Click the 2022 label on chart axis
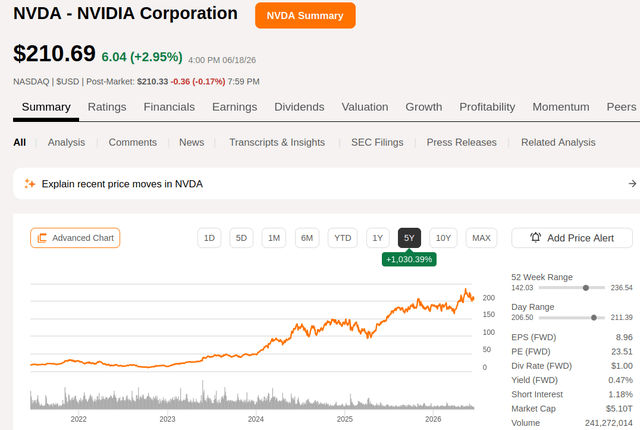 tap(78, 419)
